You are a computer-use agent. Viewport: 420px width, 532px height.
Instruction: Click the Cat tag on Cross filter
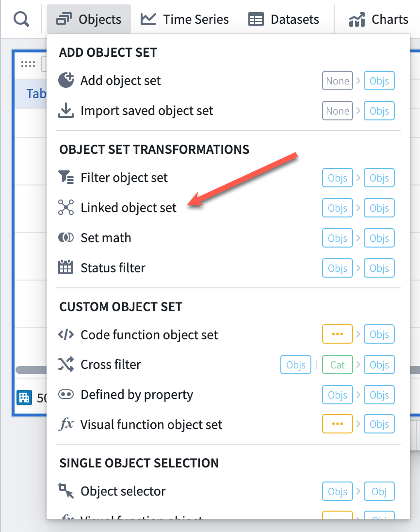(x=337, y=365)
